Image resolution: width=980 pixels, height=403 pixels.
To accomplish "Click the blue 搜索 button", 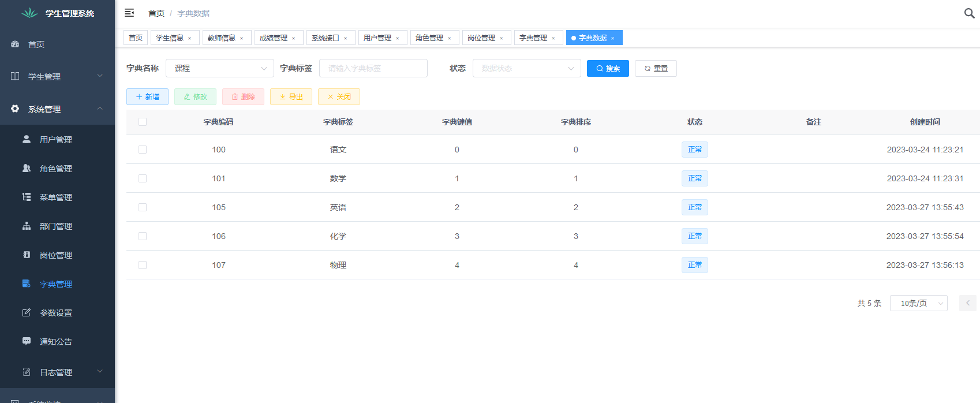I will 608,68.
